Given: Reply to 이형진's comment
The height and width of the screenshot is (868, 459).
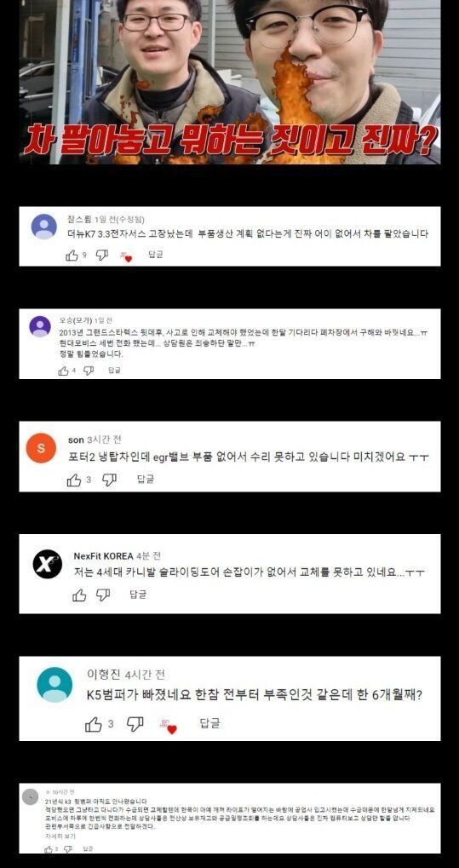Looking at the screenshot, I should (209, 723).
